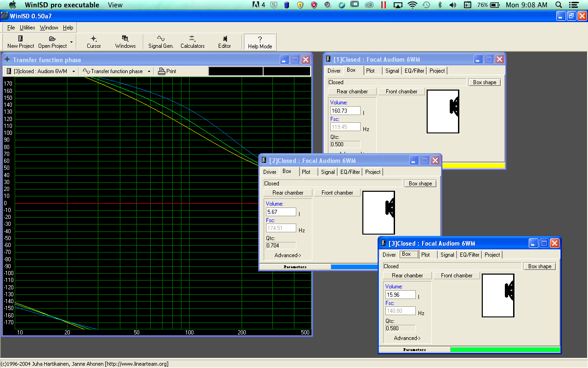
Task: Click Parameters bar in project [3] window
Action: click(x=414, y=350)
